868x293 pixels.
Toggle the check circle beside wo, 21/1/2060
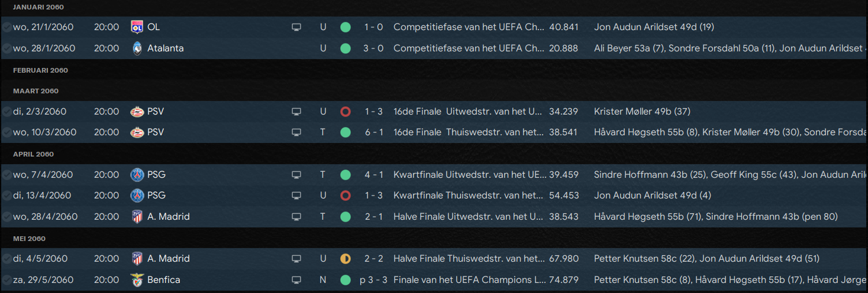point(7,27)
